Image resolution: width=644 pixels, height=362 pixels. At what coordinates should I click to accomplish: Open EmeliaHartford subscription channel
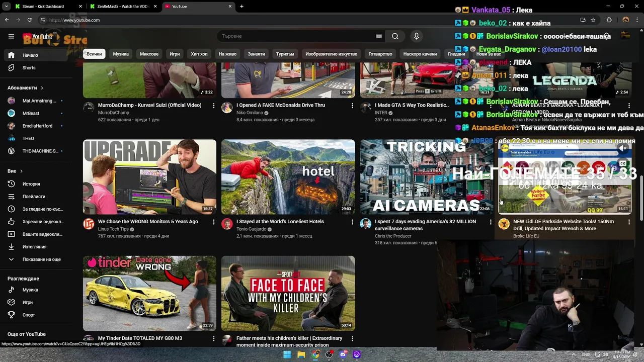(35, 126)
